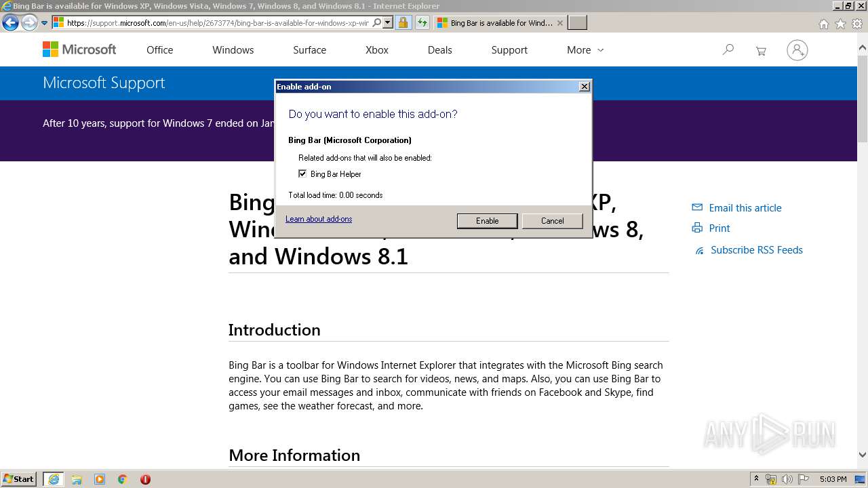Toggle the Bing Bar Helper checkbox
868x488 pixels.
pos(302,174)
